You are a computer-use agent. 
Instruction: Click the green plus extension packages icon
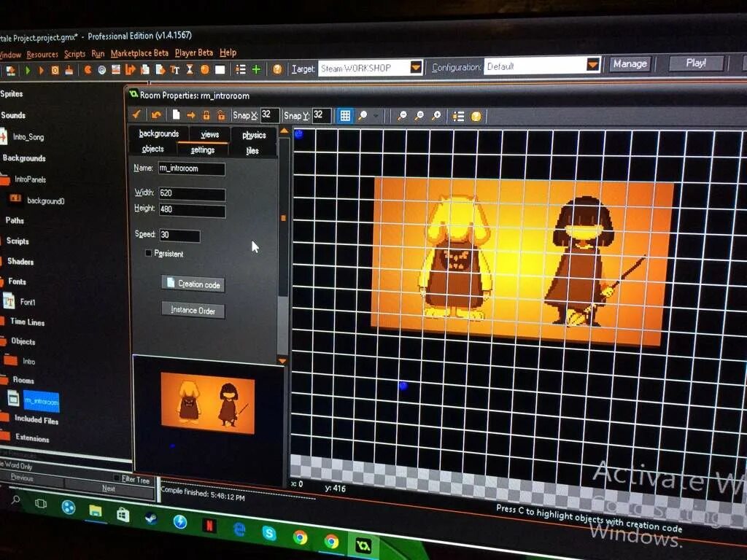point(256,69)
